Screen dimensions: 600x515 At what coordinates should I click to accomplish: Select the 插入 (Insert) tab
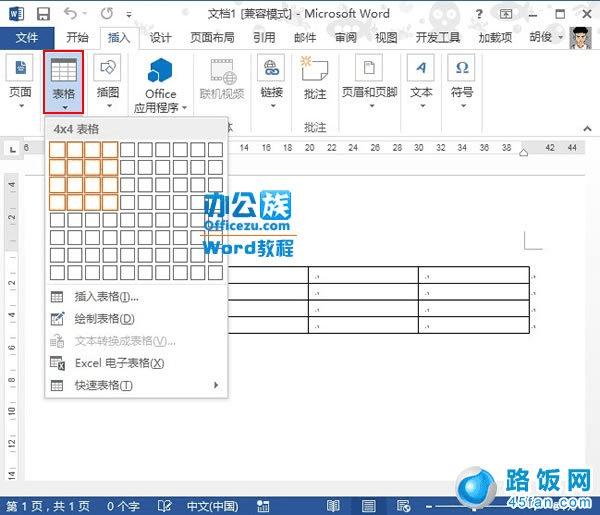point(119,37)
